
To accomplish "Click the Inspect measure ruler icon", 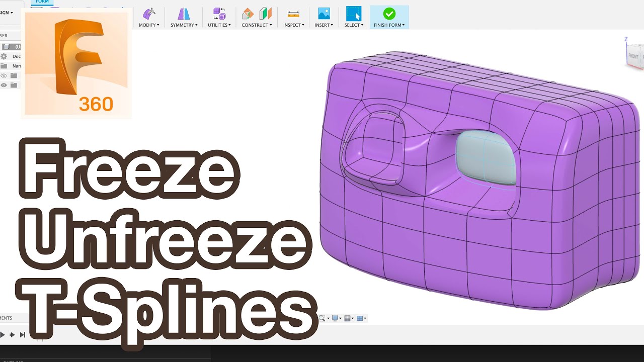I will [293, 14].
